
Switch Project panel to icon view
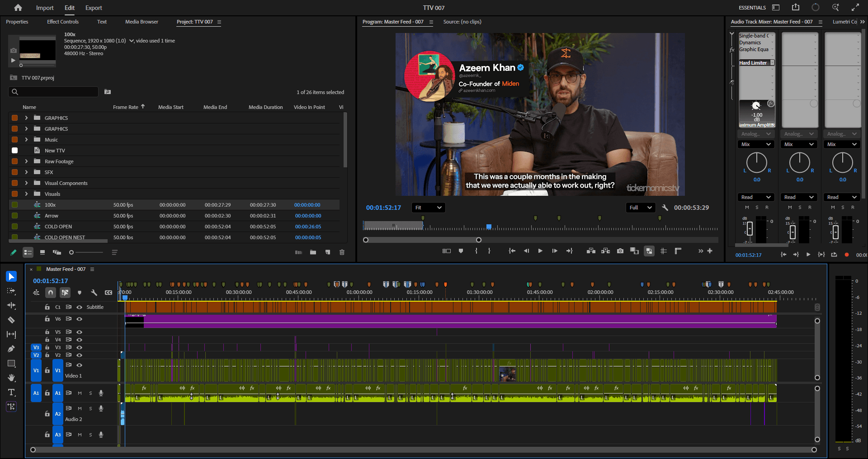click(42, 252)
